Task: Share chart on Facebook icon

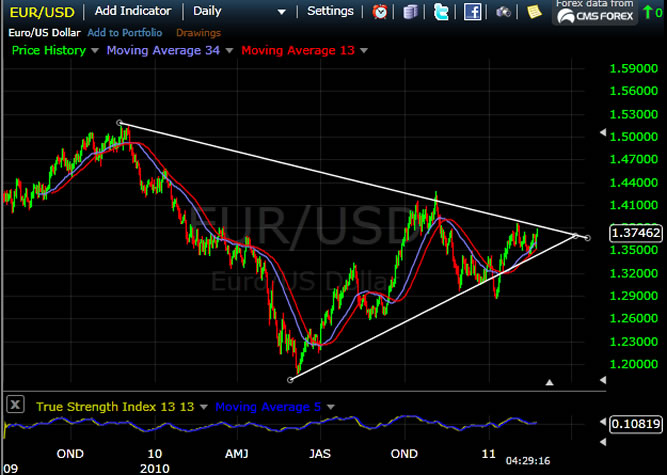Action: coord(473,12)
